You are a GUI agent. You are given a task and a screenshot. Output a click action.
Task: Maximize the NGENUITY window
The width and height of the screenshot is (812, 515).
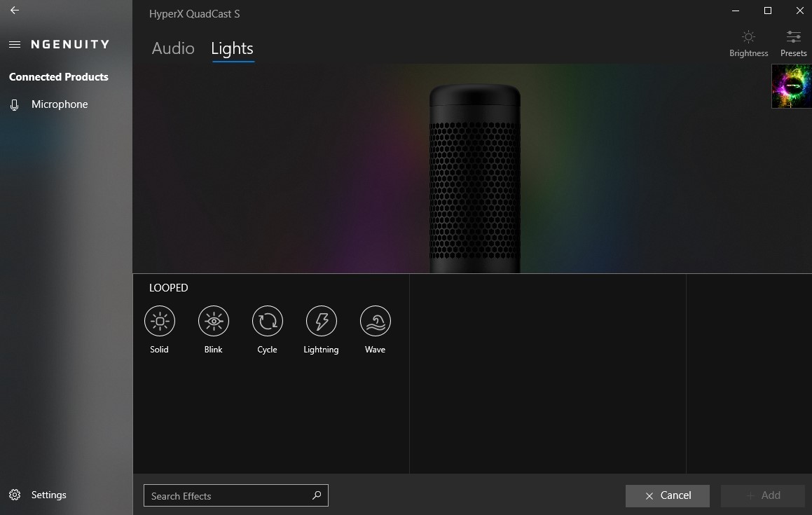pos(767,11)
